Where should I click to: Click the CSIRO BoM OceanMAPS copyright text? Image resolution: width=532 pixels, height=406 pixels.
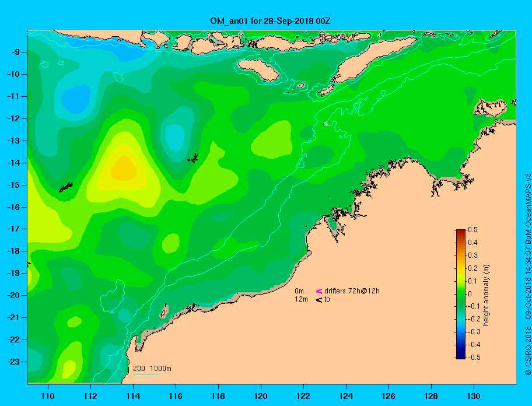click(x=528, y=275)
